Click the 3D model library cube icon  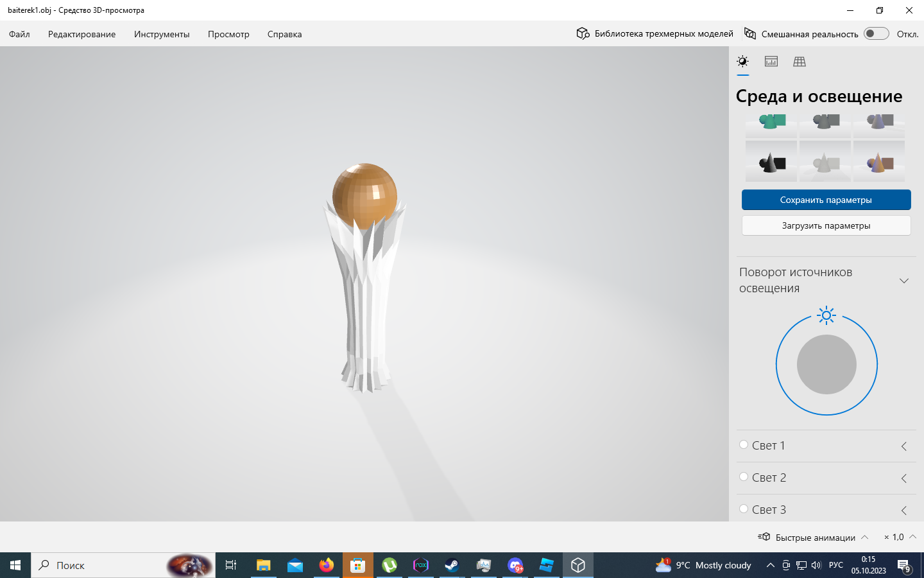pyautogui.click(x=583, y=33)
